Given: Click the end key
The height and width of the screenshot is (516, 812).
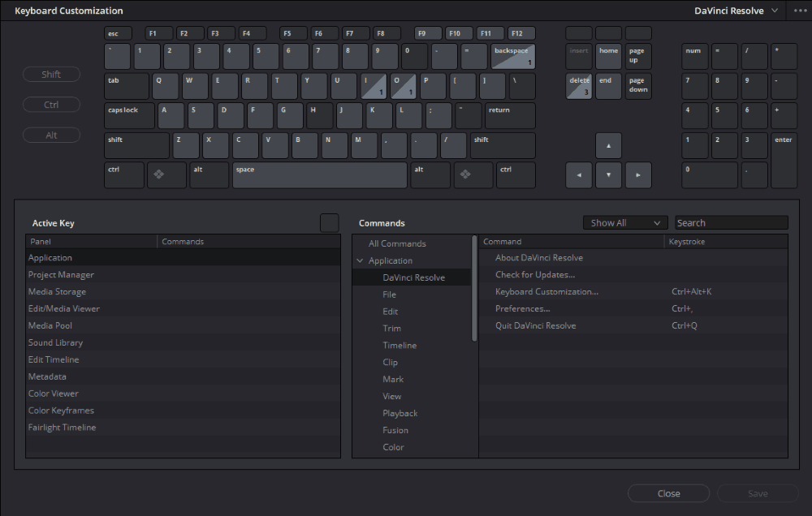Looking at the screenshot, I should pyautogui.click(x=608, y=86).
